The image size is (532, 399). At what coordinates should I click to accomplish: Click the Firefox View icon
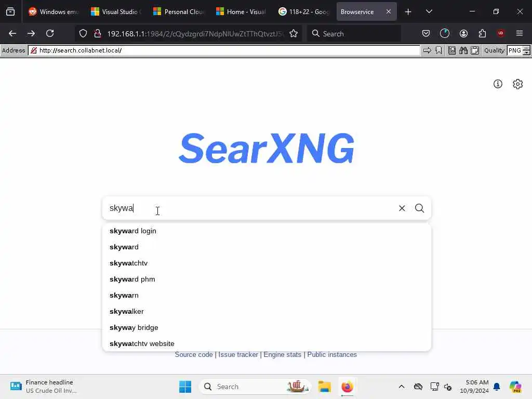10,12
